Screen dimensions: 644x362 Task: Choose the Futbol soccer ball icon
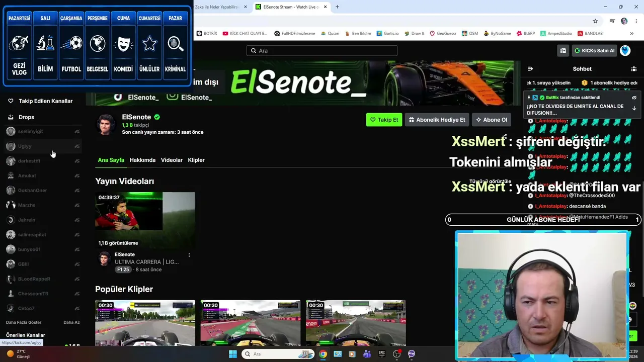(x=71, y=44)
